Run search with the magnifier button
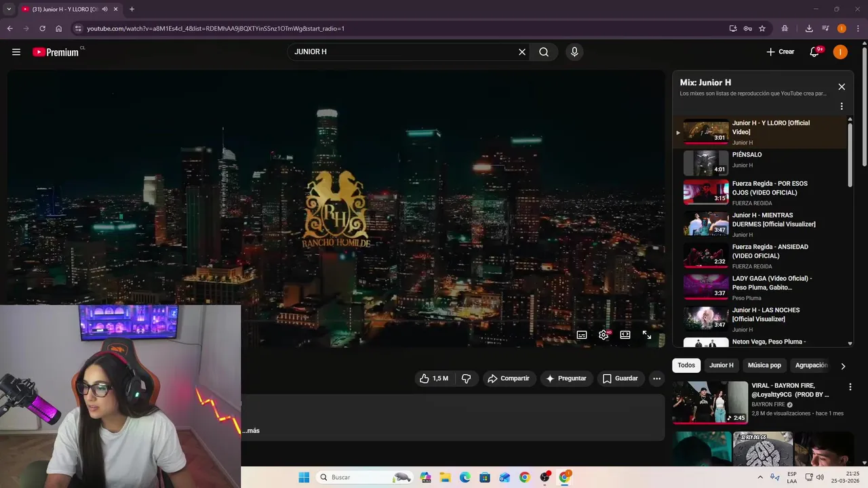The height and width of the screenshot is (488, 868). pyautogui.click(x=544, y=52)
